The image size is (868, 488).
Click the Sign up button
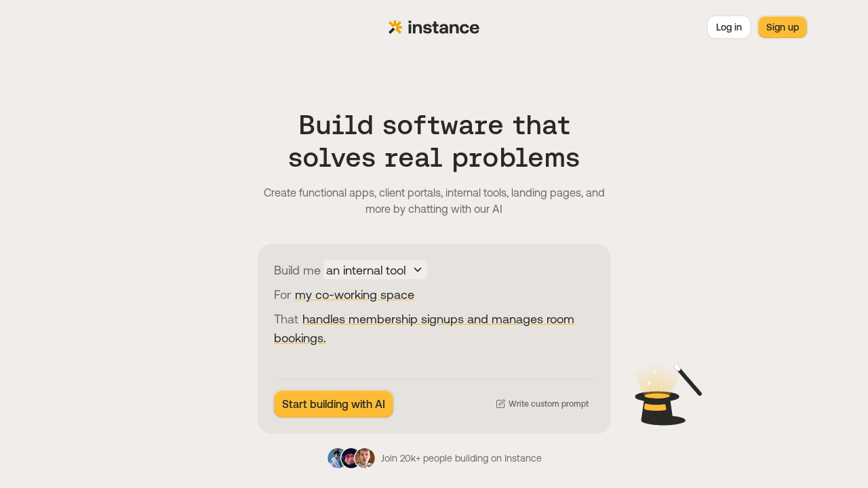click(x=783, y=27)
